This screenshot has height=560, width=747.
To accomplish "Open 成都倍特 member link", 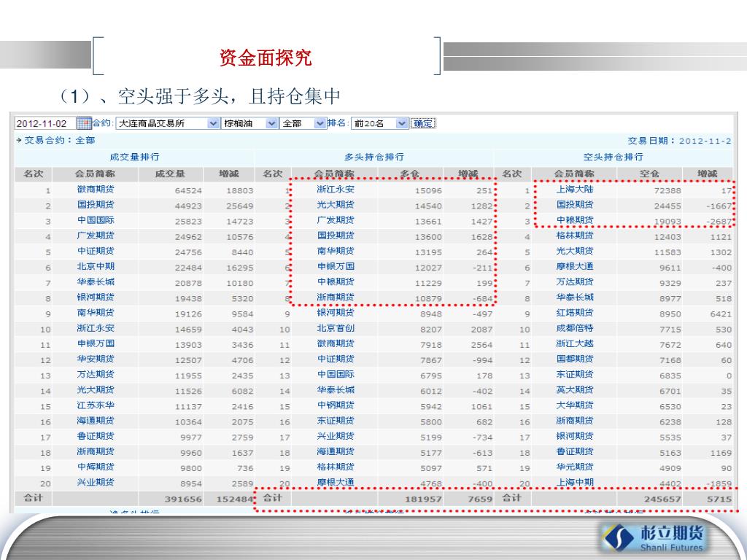I will [575, 328].
